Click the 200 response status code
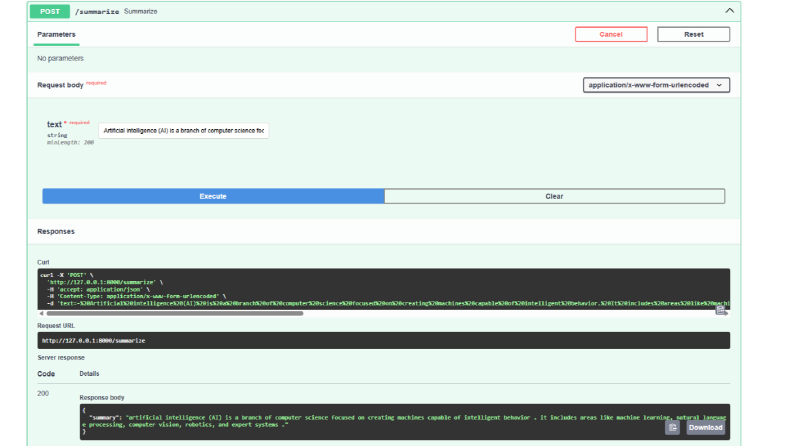Screen dimensions: 793x446 tap(43, 393)
